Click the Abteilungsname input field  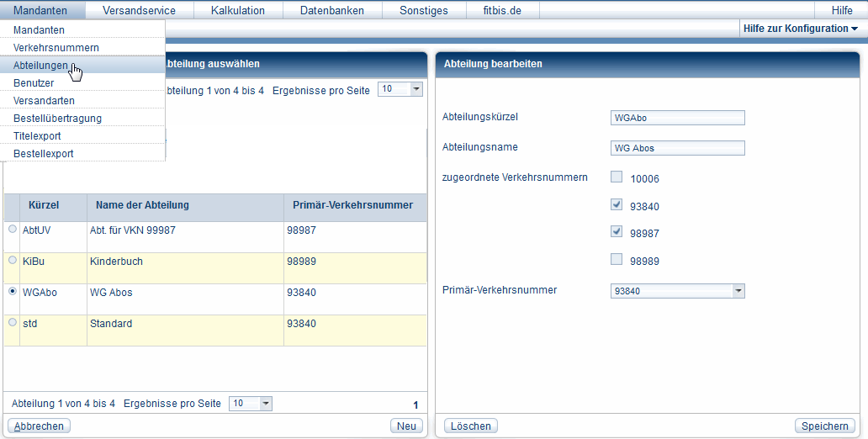pyautogui.click(x=678, y=148)
